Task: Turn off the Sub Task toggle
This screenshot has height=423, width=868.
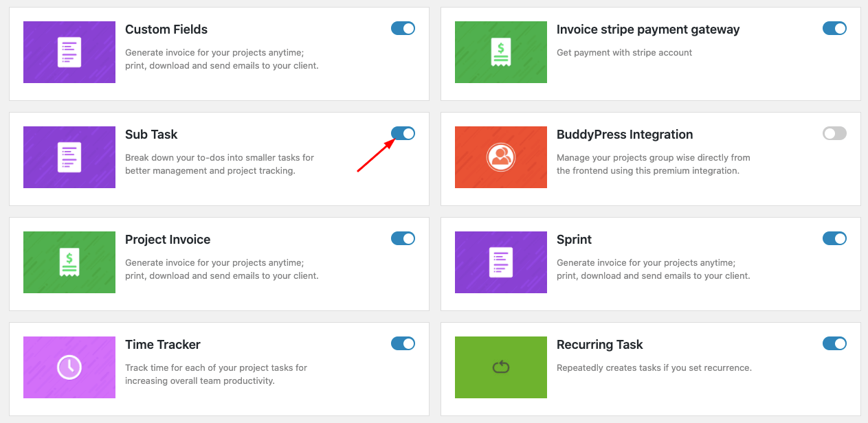Action: (403, 133)
